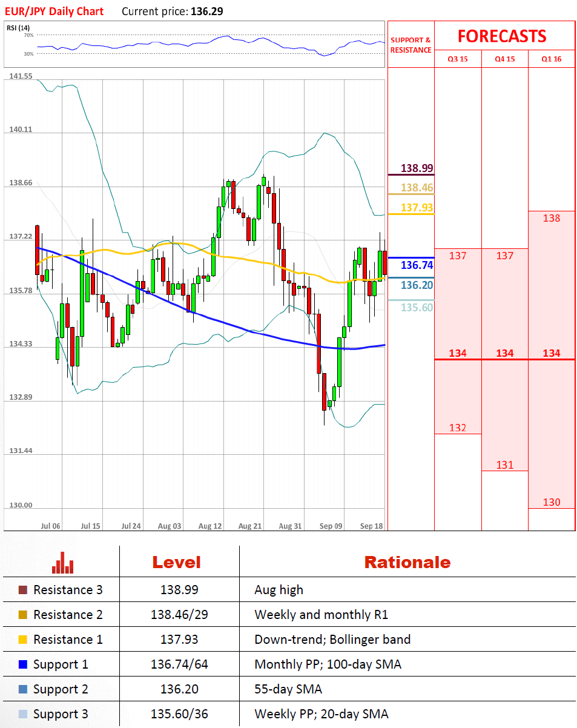Click the 136.20 level beside the chart
This screenshot has width=577, height=728.
[x=418, y=285]
